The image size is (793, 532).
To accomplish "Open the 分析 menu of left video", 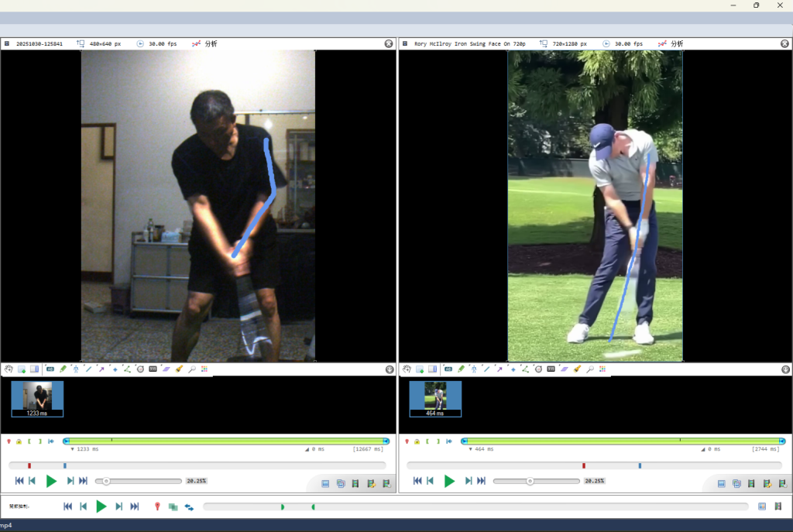I will 204,44.
